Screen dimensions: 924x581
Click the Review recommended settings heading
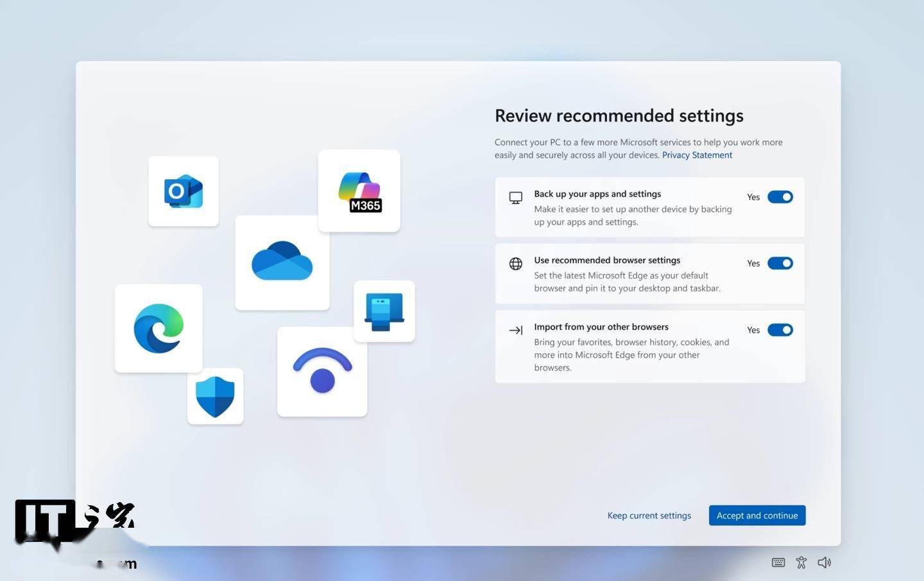(x=619, y=116)
